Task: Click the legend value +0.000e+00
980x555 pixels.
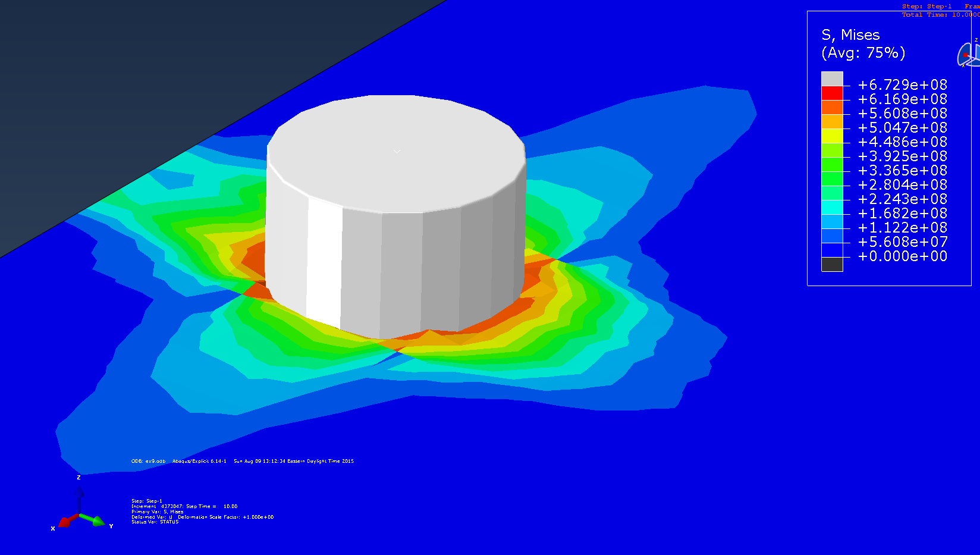Action: point(903,256)
